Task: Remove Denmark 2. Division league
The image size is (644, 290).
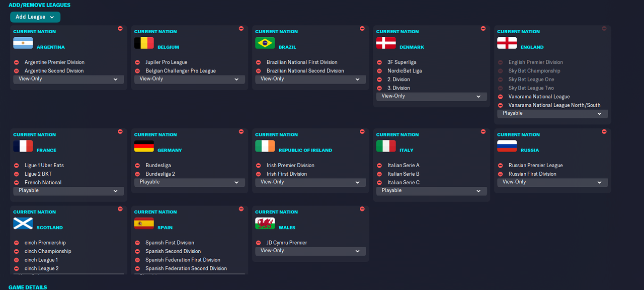Action: (379, 80)
